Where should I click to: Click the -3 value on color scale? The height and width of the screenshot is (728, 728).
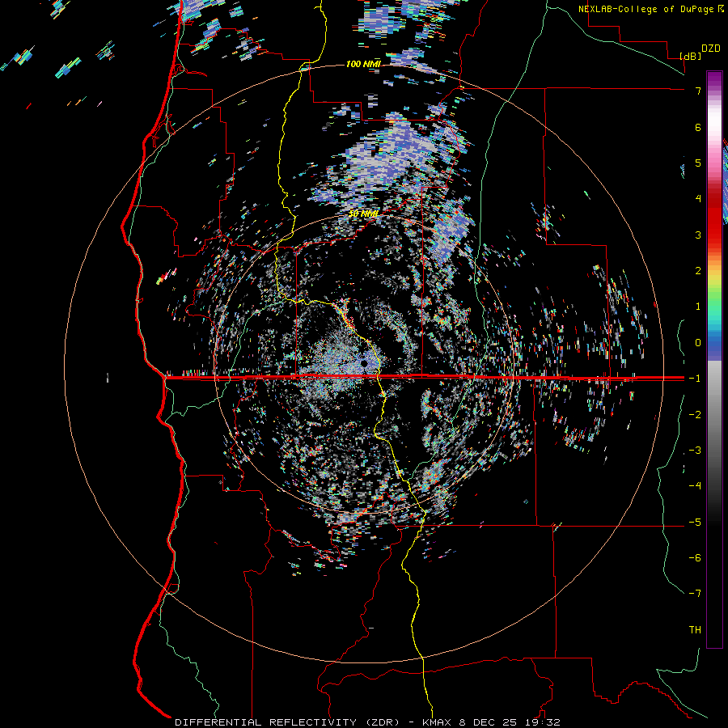[695, 451]
